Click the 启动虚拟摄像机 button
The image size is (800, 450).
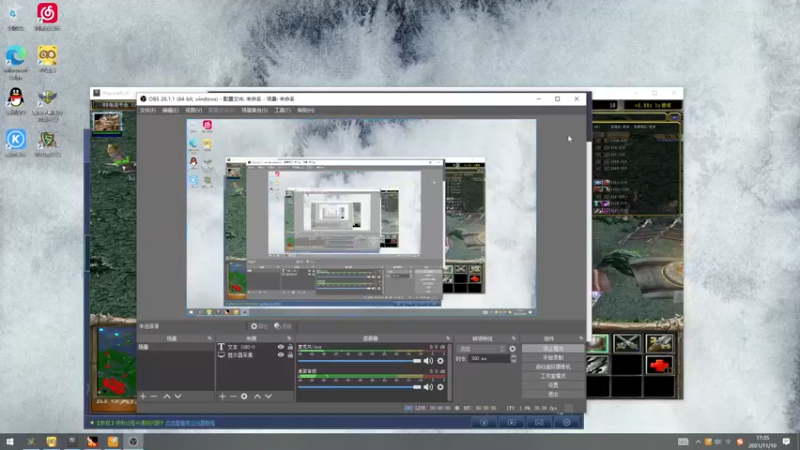(553, 367)
